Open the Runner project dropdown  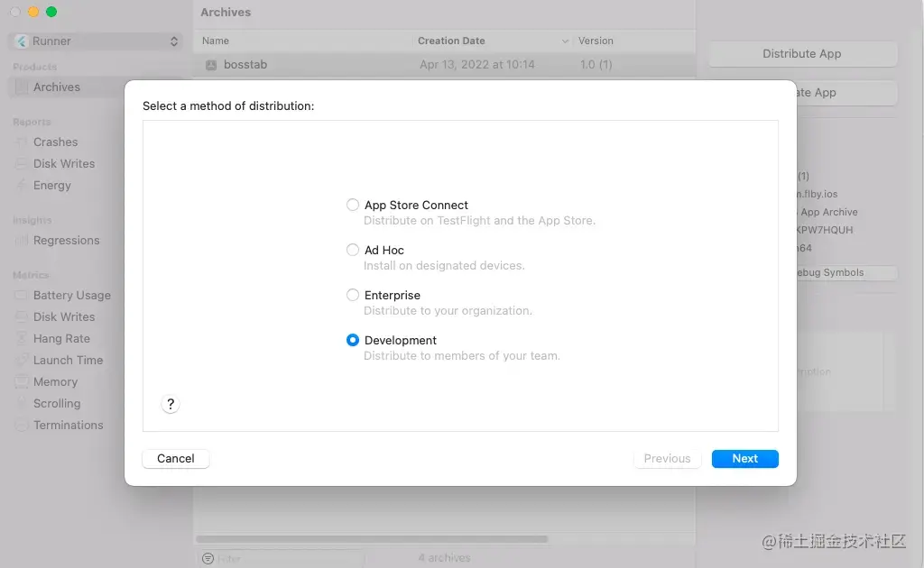pyautogui.click(x=96, y=41)
